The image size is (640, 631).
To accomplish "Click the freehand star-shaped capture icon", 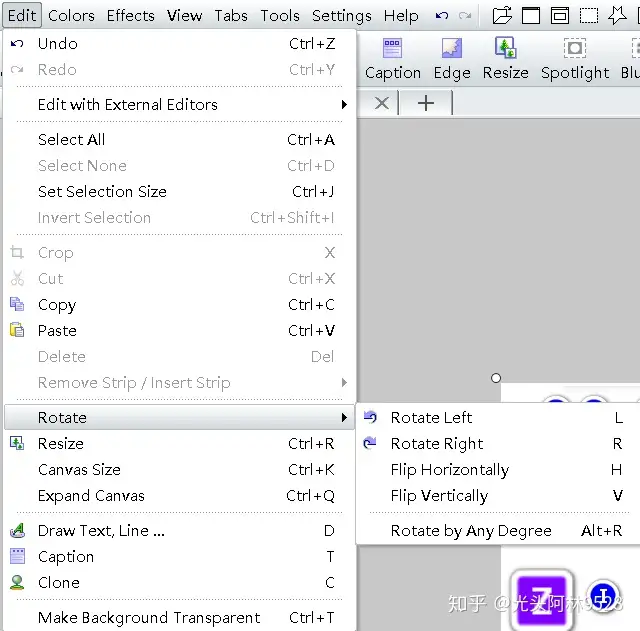I will 617,16.
